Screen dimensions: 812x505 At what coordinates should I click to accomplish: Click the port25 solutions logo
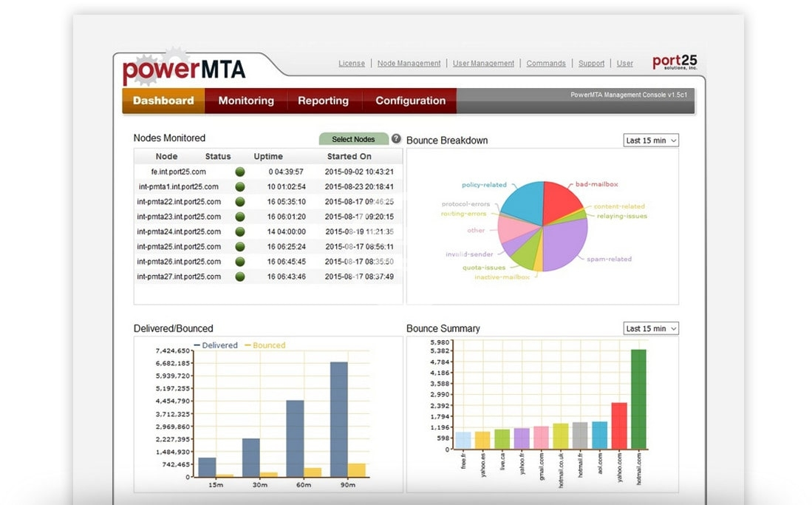pyautogui.click(x=674, y=63)
